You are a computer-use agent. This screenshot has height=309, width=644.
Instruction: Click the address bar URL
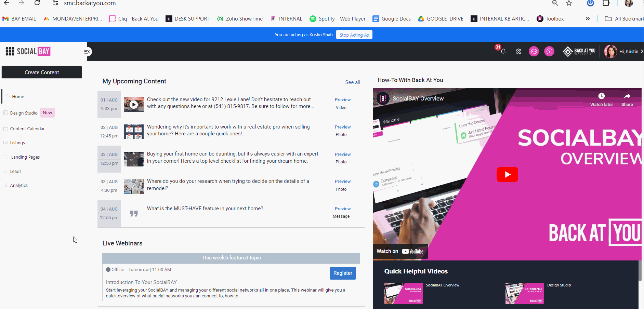tap(90, 3)
